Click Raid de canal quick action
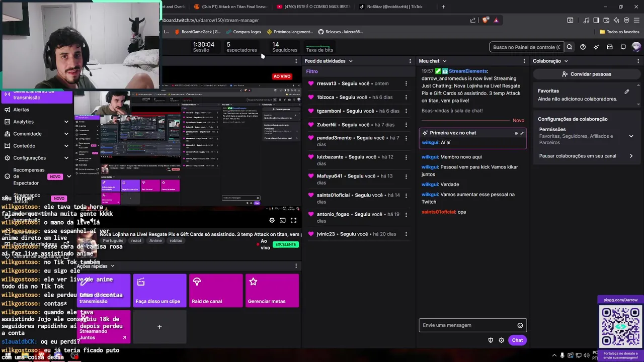 [x=216, y=290]
